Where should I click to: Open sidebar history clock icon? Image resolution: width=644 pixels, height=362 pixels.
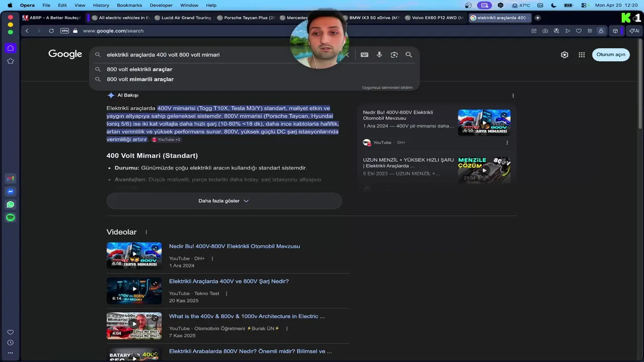click(x=10, y=343)
